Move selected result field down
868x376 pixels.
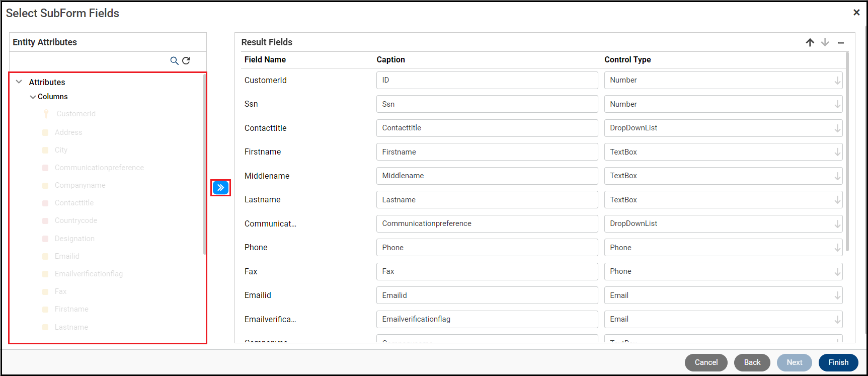point(825,43)
